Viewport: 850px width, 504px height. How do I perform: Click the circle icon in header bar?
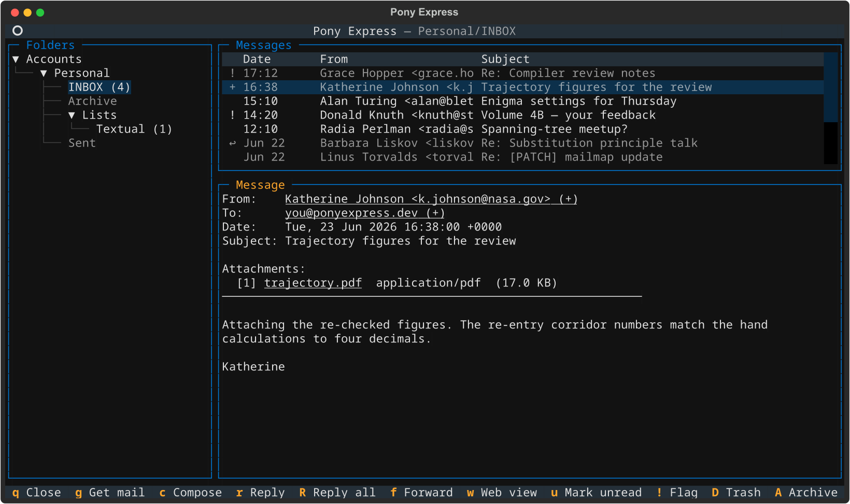tap(18, 31)
